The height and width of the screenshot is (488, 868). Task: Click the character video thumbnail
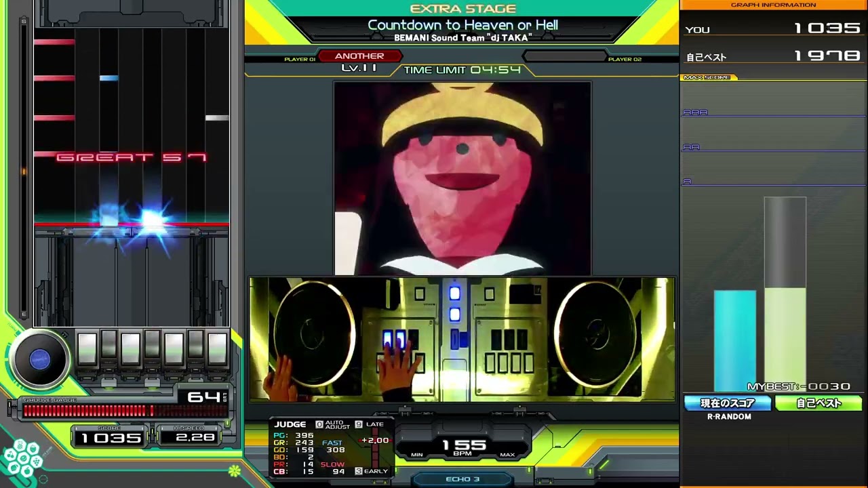pyautogui.click(x=462, y=178)
